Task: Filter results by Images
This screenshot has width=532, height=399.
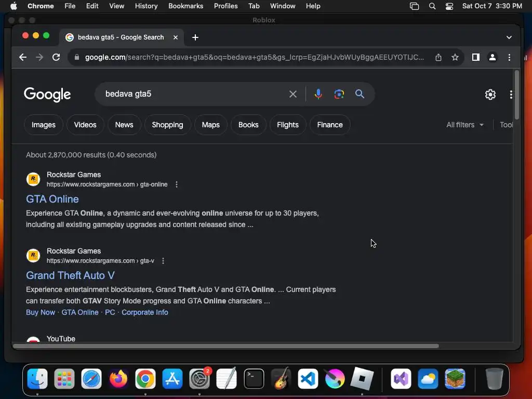Action: point(44,125)
